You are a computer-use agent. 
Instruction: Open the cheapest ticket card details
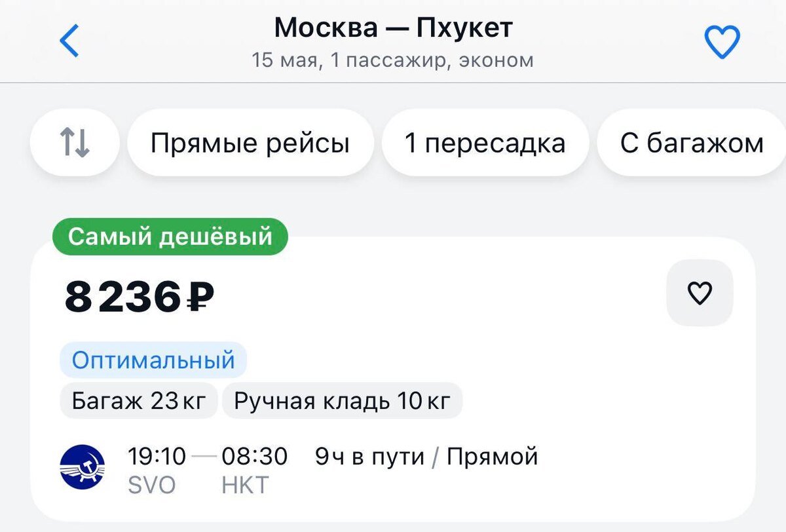coord(393,379)
